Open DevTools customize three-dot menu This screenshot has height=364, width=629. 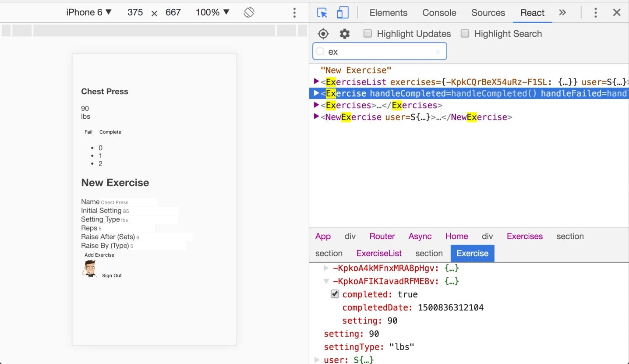point(595,13)
